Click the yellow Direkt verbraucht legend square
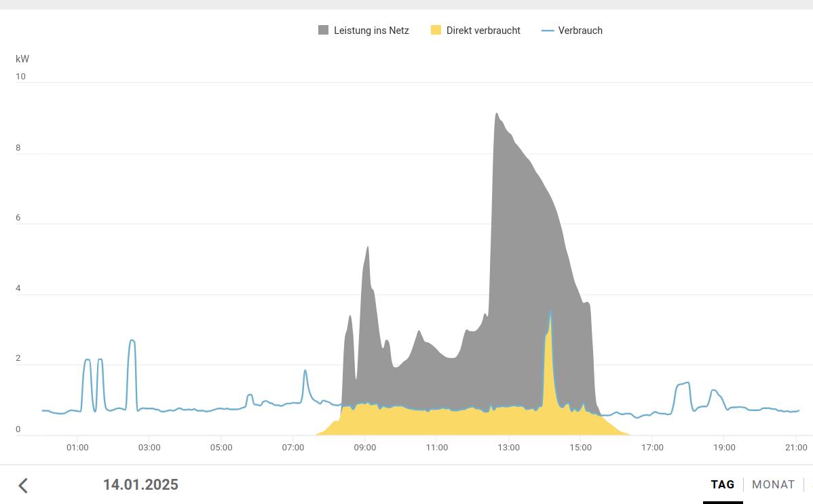Image resolution: width=813 pixels, height=504 pixels. 436,31
